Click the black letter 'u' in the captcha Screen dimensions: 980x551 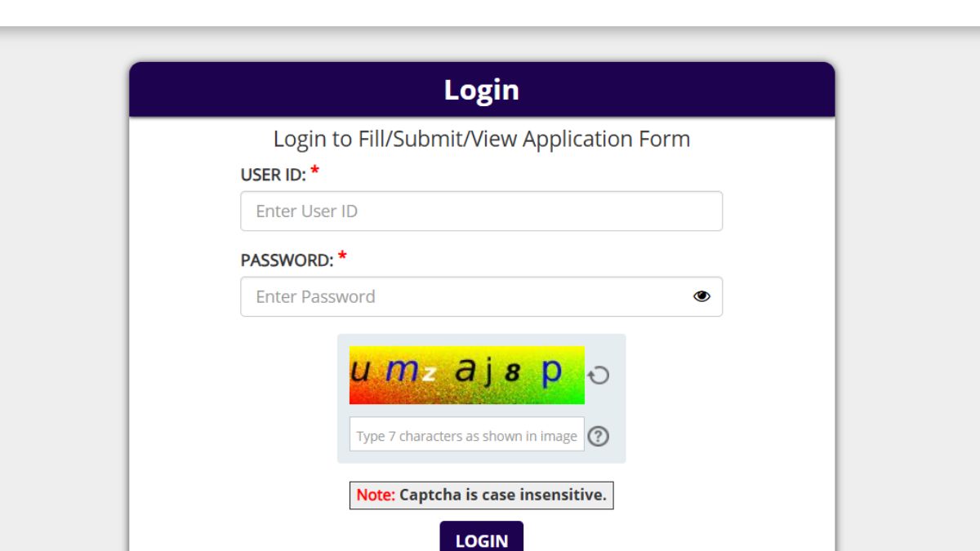[360, 372]
